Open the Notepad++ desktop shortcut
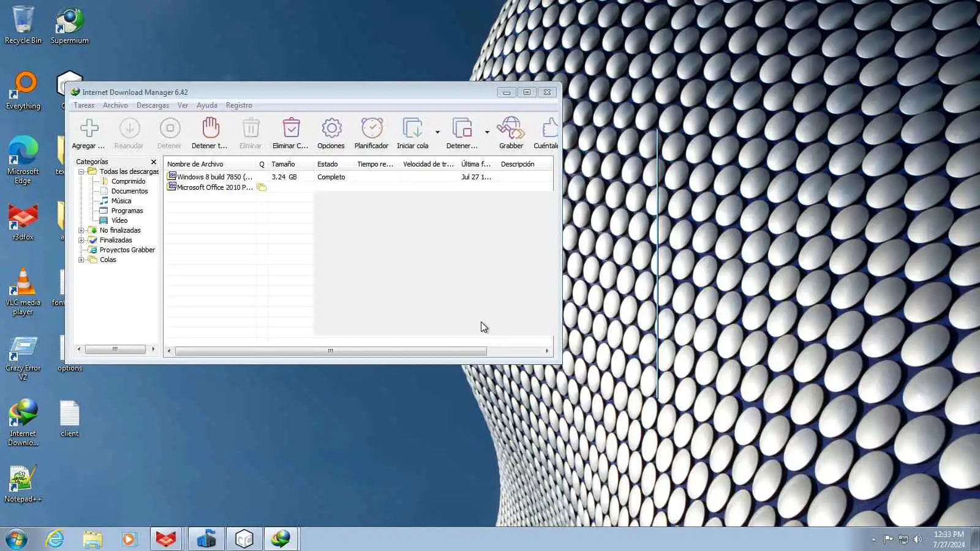980x551 pixels. point(23,484)
